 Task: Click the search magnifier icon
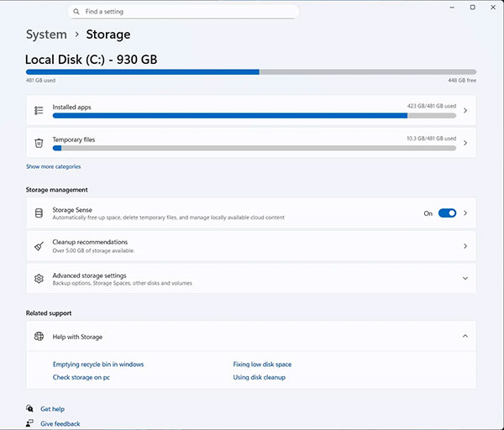tap(77, 12)
